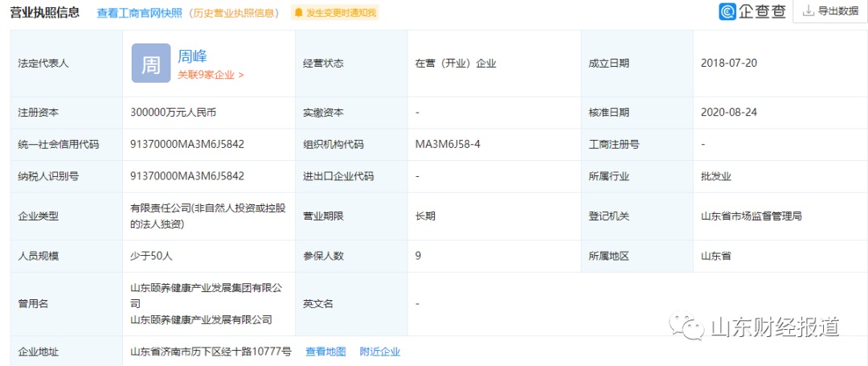The width and height of the screenshot is (868, 366).
Task: Show nearby companies via 附近企业
Action: [x=379, y=352]
